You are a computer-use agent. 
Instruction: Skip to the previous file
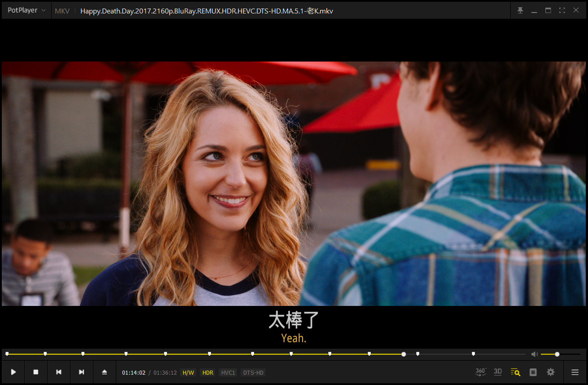tap(59, 372)
